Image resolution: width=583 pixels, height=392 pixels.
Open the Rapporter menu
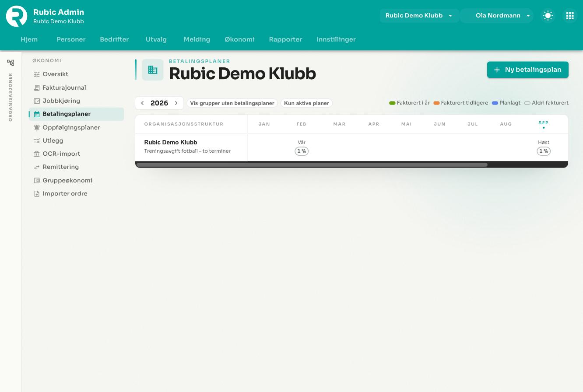(x=285, y=39)
